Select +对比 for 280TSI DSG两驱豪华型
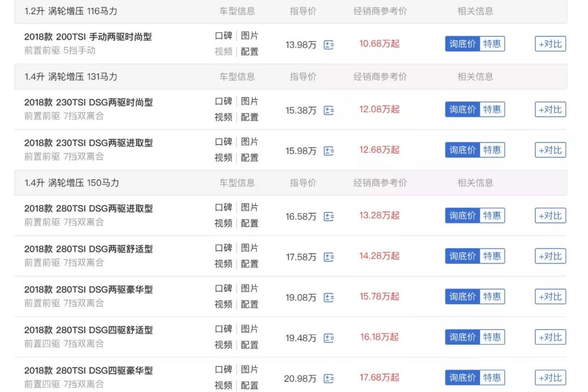588x392 pixels. pos(550,297)
